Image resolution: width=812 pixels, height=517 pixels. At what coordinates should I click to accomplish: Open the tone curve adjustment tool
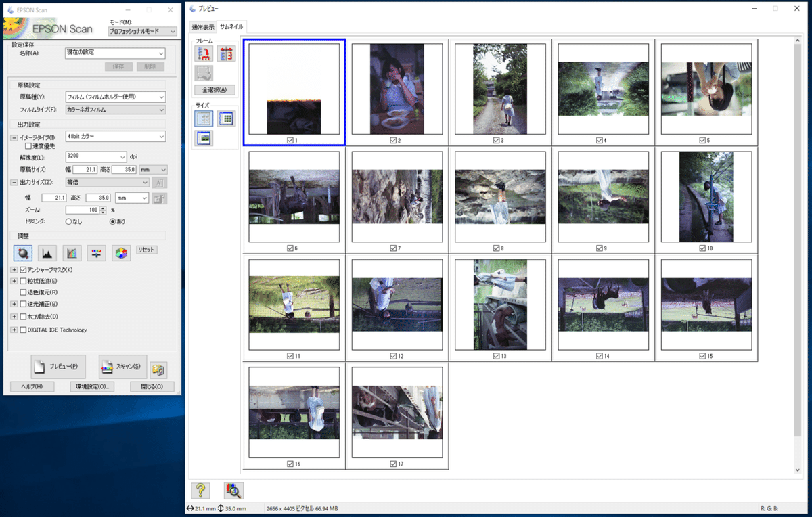coord(72,253)
